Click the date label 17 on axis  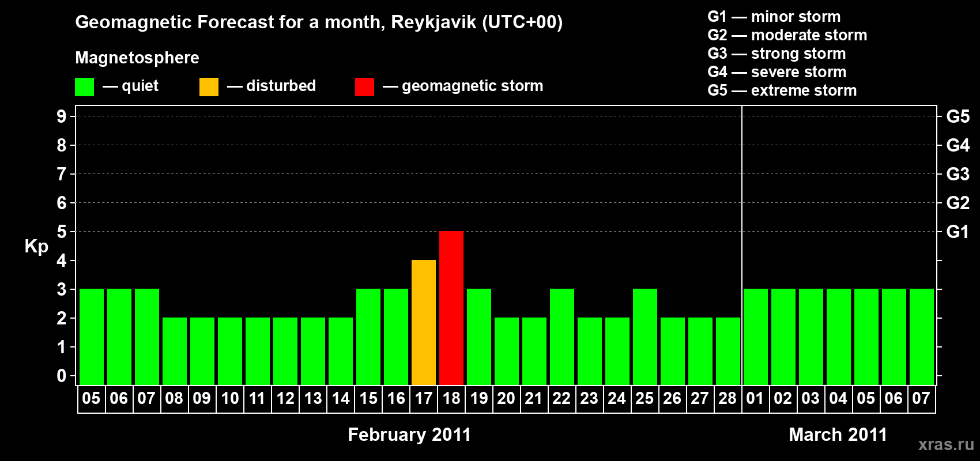(x=424, y=399)
